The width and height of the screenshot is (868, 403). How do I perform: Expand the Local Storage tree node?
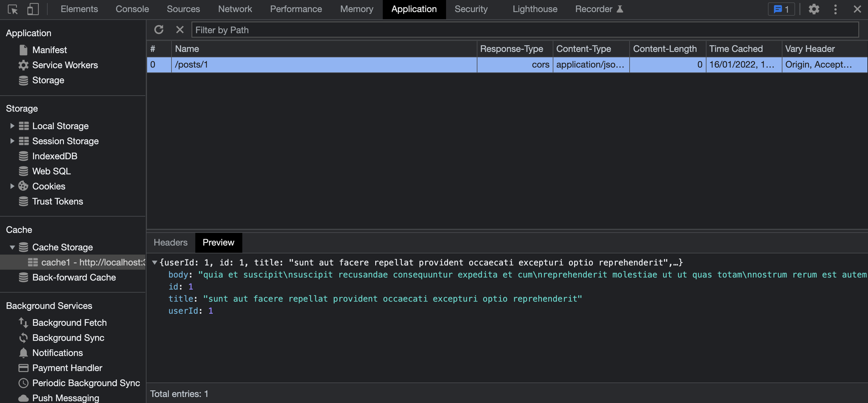[x=12, y=126]
